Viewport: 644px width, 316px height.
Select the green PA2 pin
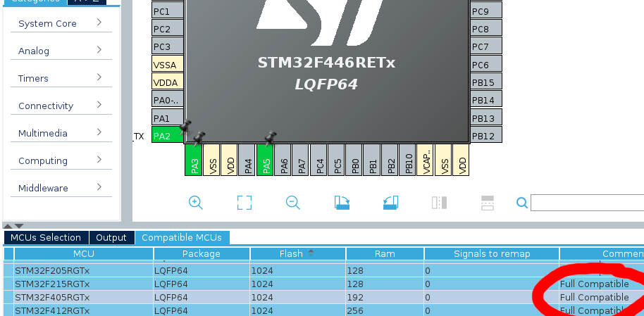pos(167,136)
